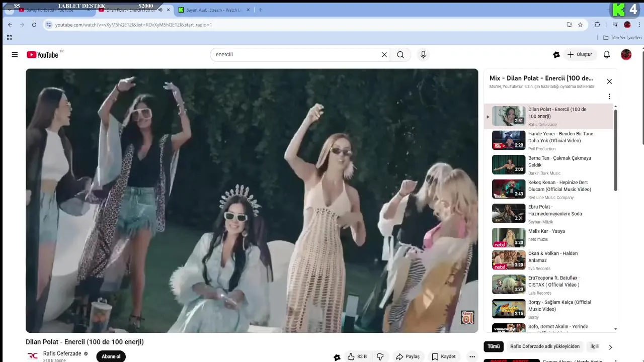Open more actions three-dot menu below video
The height and width of the screenshot is (362, 644).
pos(472,356)
